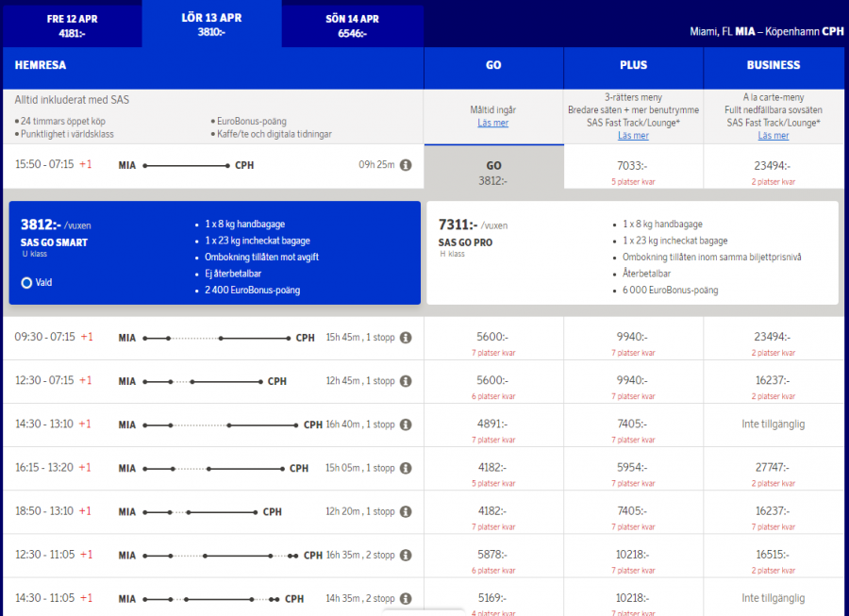Click info icon on 16h 35m flight
The image size is (849, 616).
(x=406, y=555)
